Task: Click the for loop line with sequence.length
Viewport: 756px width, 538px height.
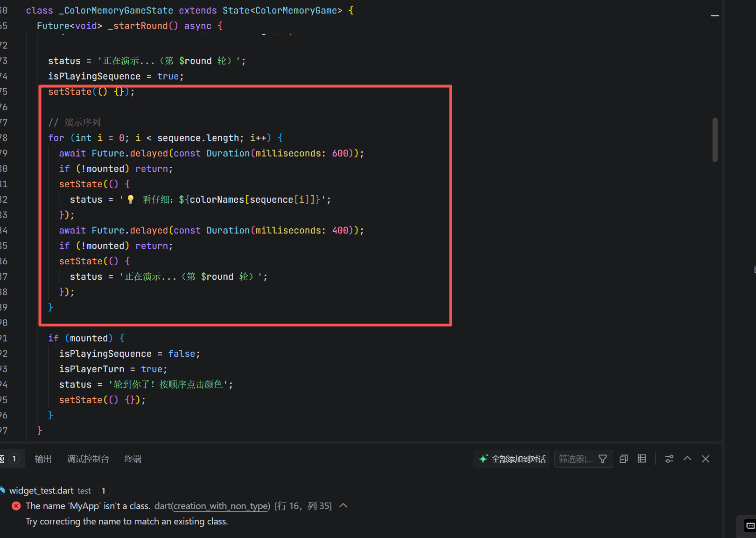Action: [x=165, y=138]
